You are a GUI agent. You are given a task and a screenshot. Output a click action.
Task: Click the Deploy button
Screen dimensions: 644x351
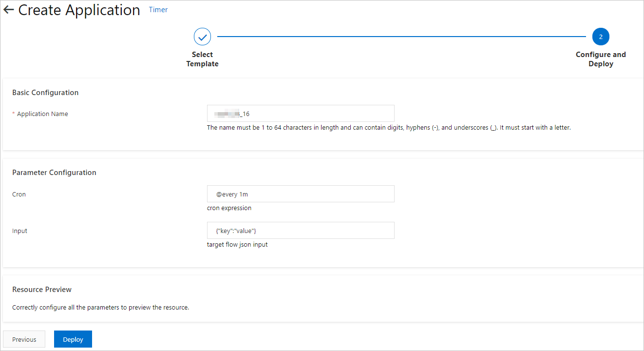[73, 339]
